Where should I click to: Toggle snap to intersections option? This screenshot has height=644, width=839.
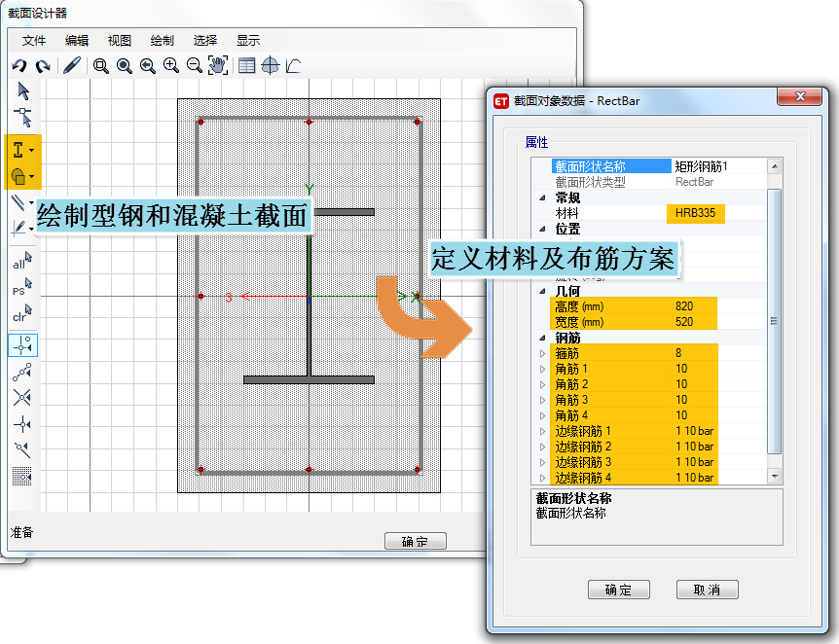click(22, 397)
